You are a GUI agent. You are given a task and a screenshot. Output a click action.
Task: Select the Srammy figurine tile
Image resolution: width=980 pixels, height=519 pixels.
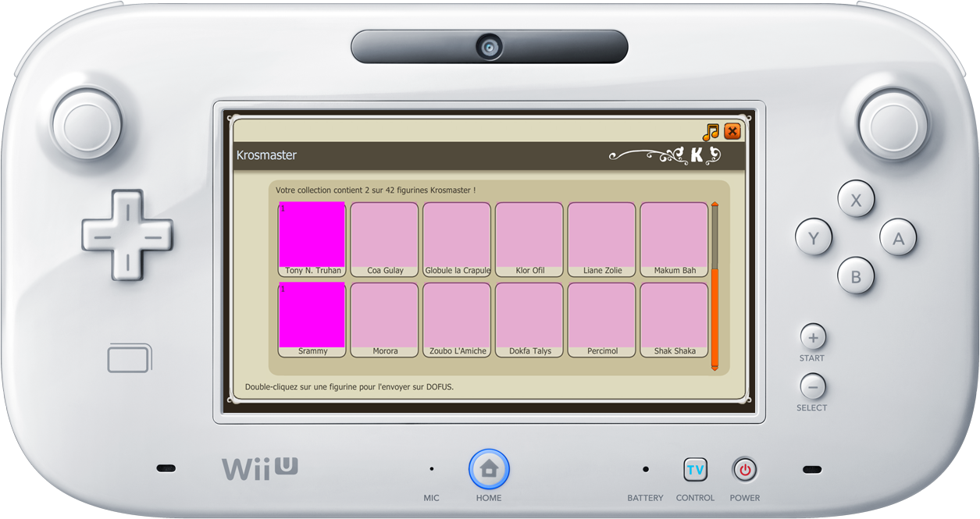312,318
